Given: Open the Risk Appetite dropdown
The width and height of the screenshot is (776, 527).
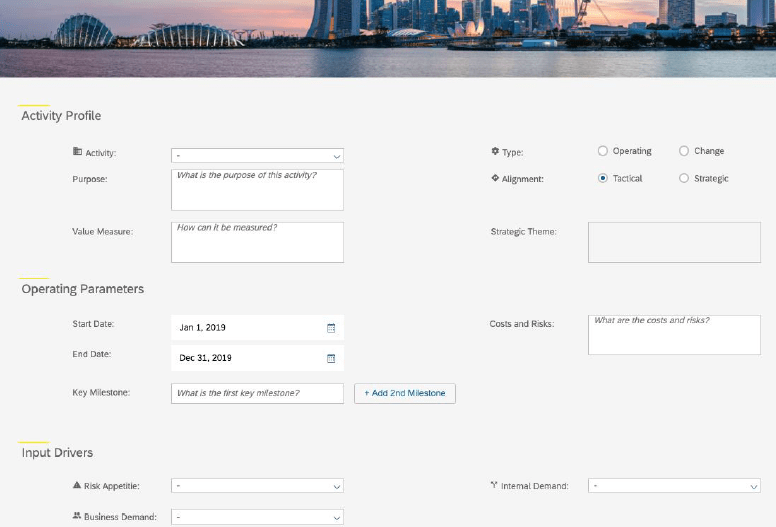Looking at the screenshot, I should pyautogui.click(x=257, y=486).
